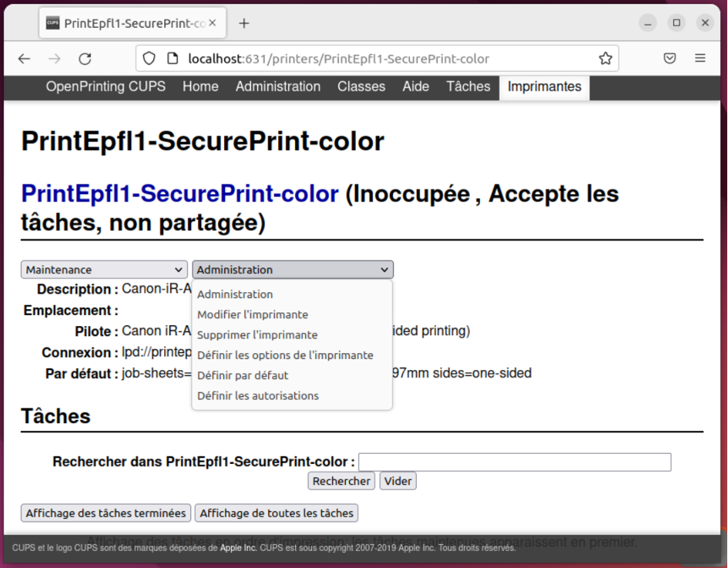This screenshot has height=568, width=728.
Task: Go to the Classes navigation tab
Action: pos(361,87)
